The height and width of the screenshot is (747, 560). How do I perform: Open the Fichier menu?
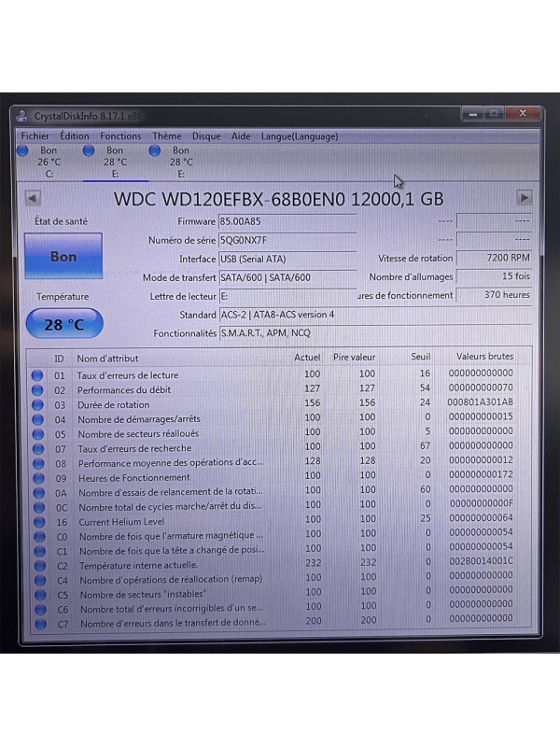pos(35,136)
